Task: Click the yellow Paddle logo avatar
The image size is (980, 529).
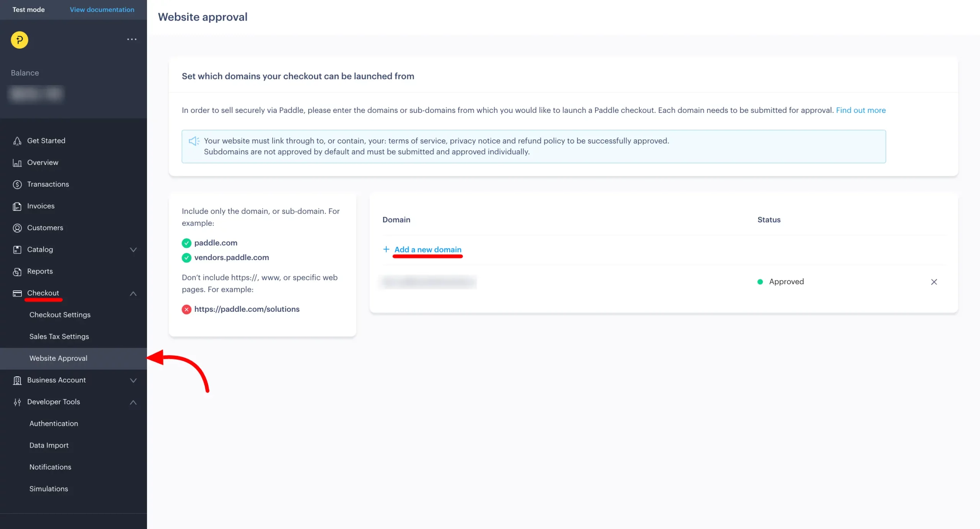Action: point(20,40)
